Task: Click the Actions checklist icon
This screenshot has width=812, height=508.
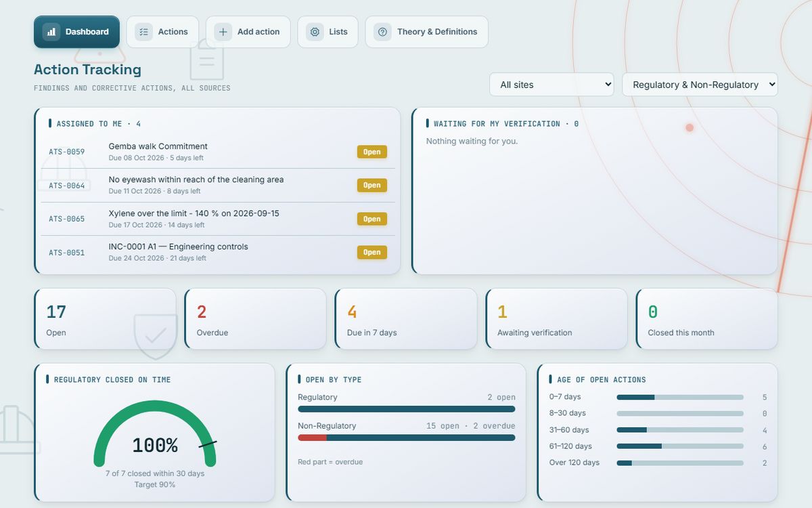Action: [143, 32]
